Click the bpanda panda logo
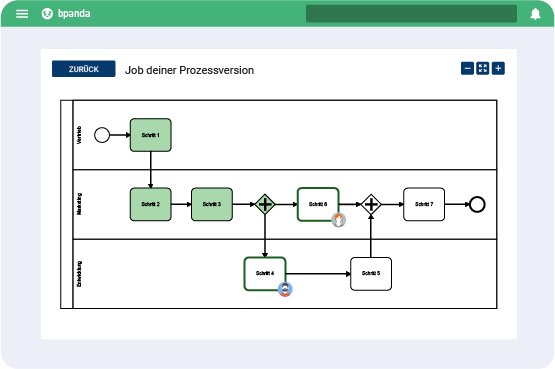The height and width of the screenshot is (369, 555). (47, 14)
